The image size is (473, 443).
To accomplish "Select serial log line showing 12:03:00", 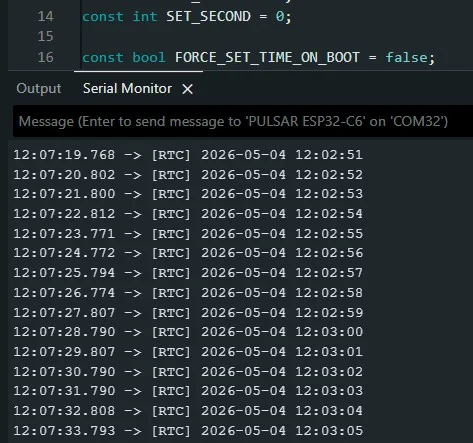I will (188, 332).
